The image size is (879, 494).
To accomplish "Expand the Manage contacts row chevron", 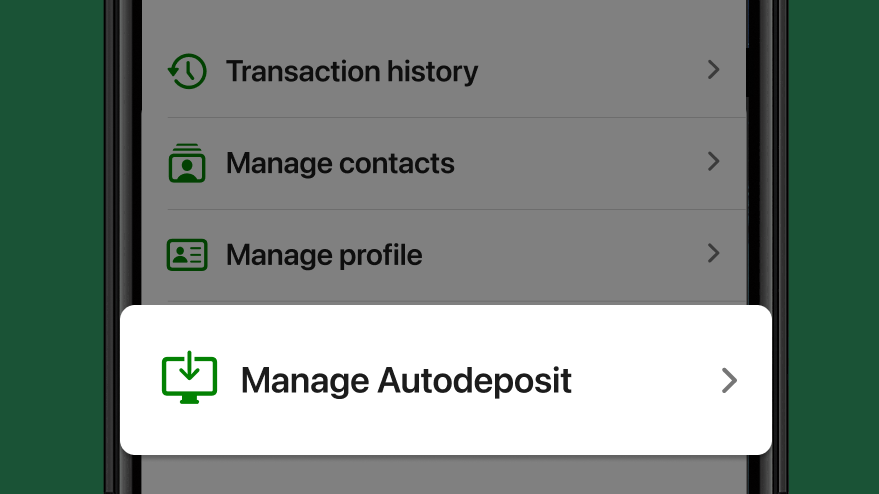I will tap(713, 161).
